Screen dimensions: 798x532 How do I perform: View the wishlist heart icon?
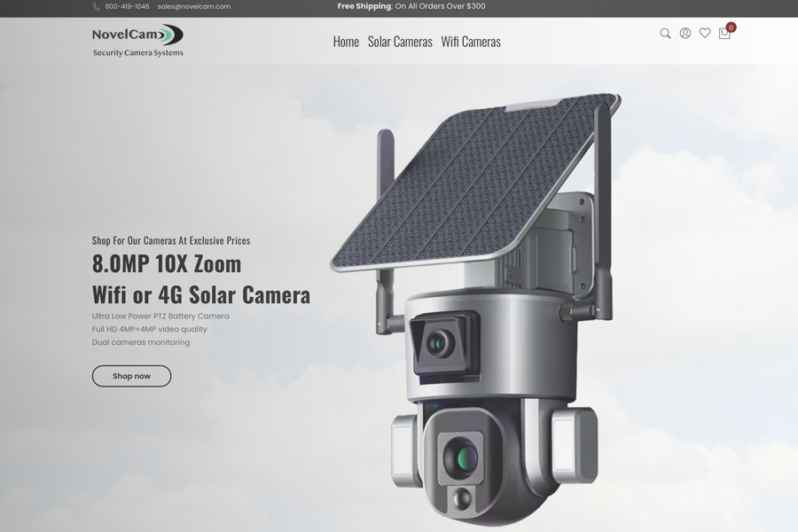pos(705,34)
